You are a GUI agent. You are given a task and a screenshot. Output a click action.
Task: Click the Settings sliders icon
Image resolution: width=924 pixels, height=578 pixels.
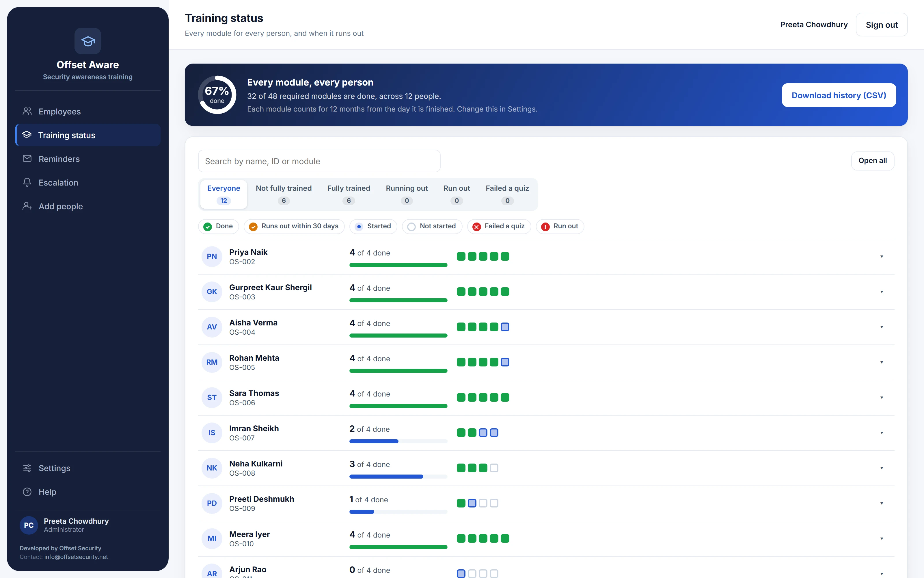coord(27,468)
